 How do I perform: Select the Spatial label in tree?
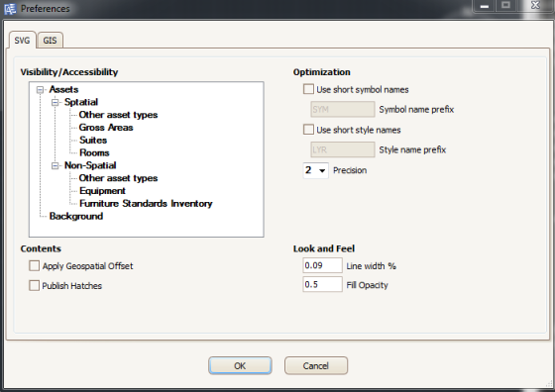(81, 102)
